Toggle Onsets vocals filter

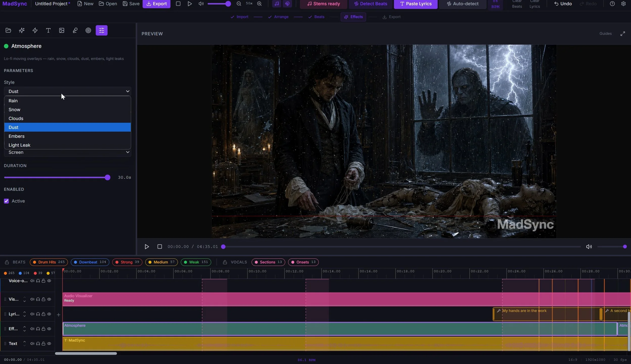tap(303, 262)
